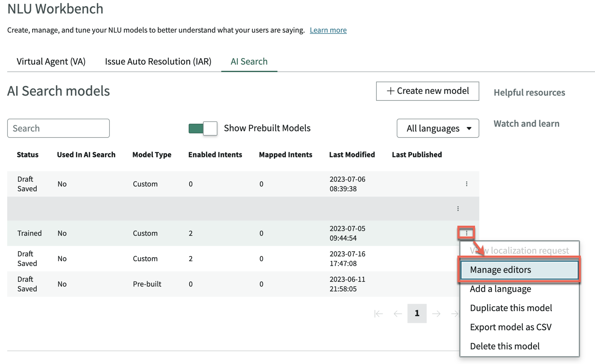Click the Last Modified column header
595x364 pixels.
(x=352, y=155)
